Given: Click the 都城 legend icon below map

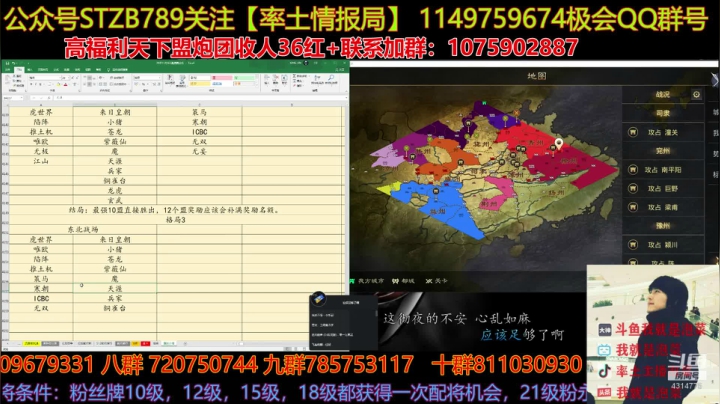Looking at the screenshot, I should coord(395,281).
